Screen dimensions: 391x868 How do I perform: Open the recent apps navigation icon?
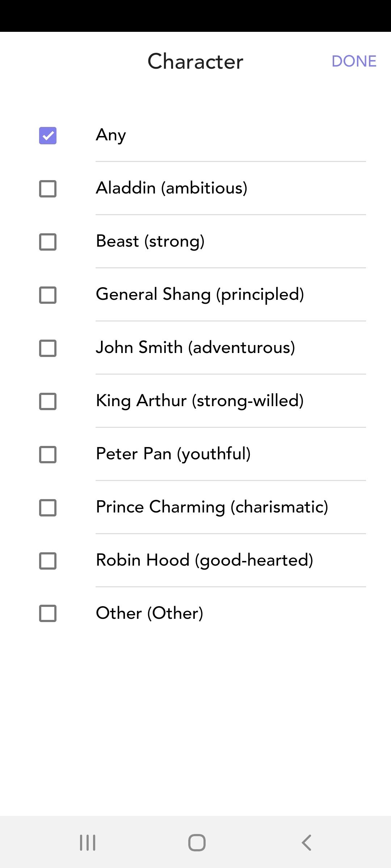[88, 843]
